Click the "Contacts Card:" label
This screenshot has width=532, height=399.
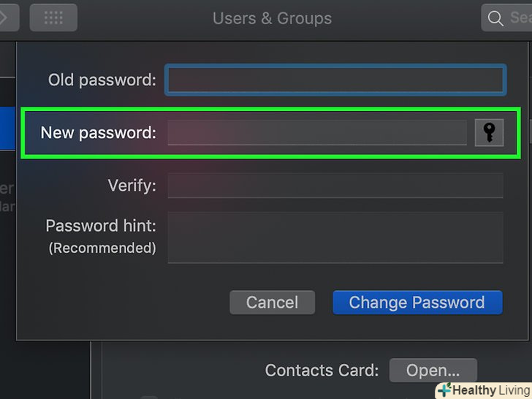pyautogui.click(x=322, y=370)
